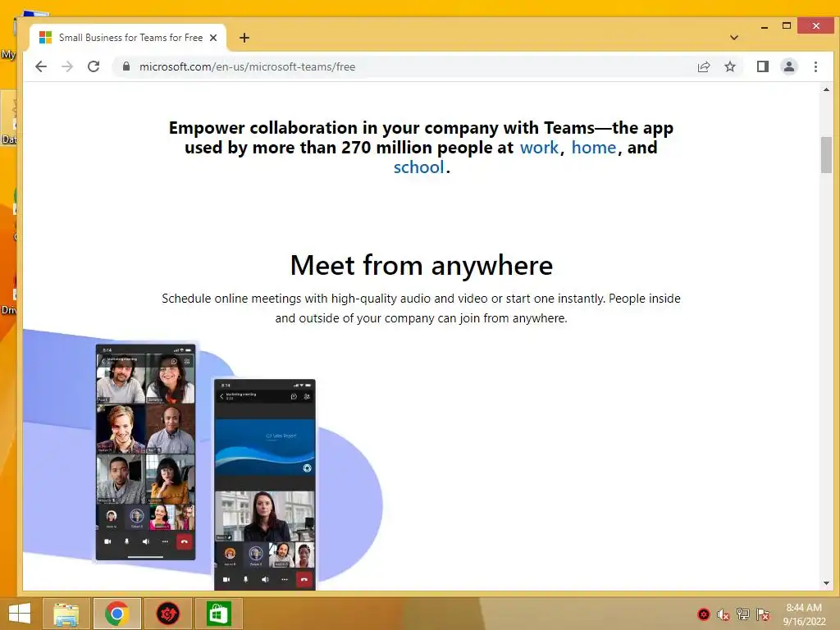Bookmark this page with star icon
This screenshot has height=630, width=840.
pos(729,66)
